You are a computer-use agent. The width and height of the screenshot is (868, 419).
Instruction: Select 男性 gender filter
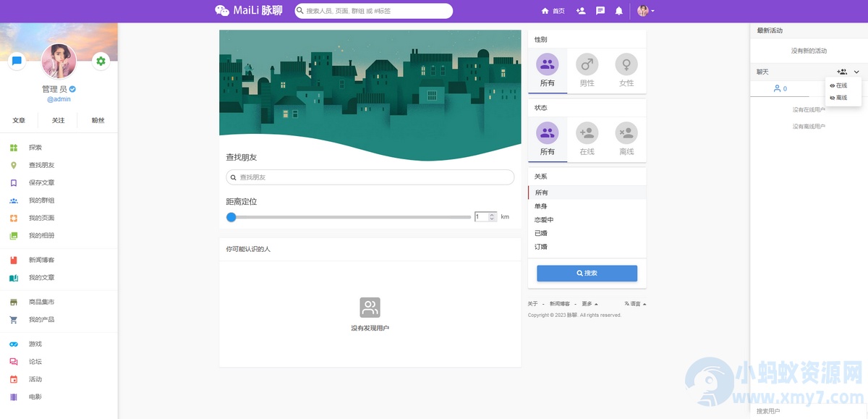(587, 71)
